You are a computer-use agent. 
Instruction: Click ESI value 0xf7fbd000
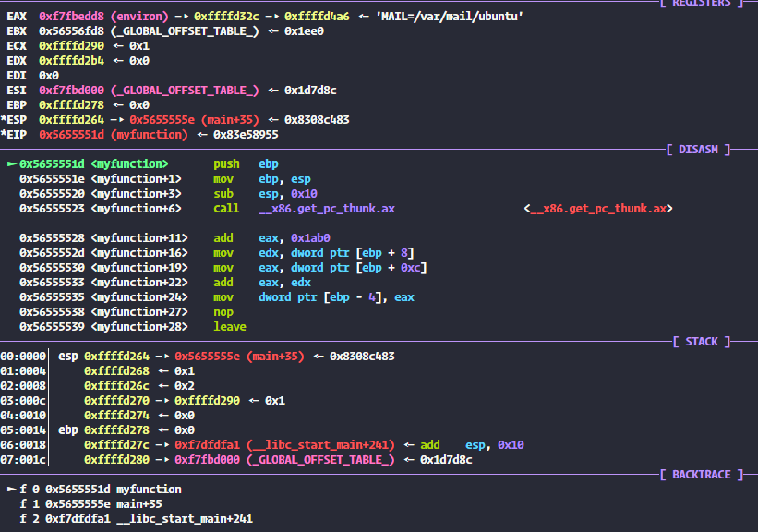(x=71, y=91)
